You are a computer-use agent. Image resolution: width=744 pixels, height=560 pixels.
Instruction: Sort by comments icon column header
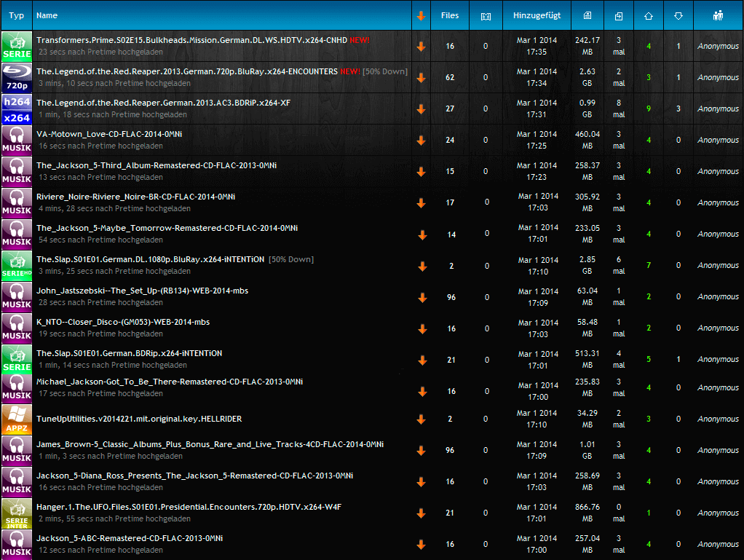[486, 16]
